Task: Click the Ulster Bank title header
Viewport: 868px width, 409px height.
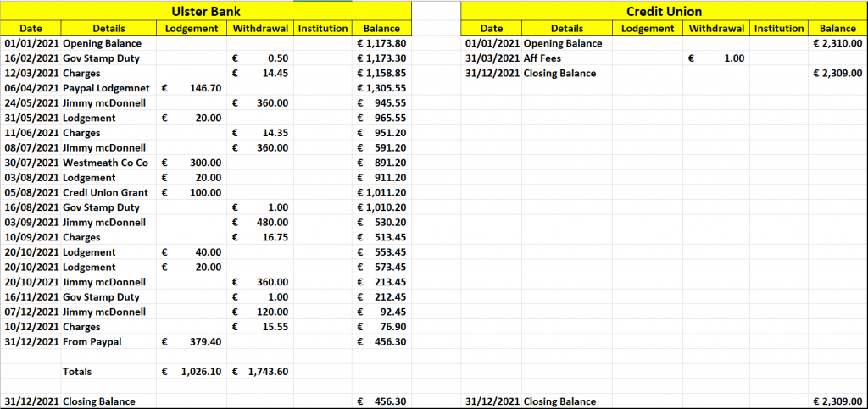Action: tap(206, 12)
